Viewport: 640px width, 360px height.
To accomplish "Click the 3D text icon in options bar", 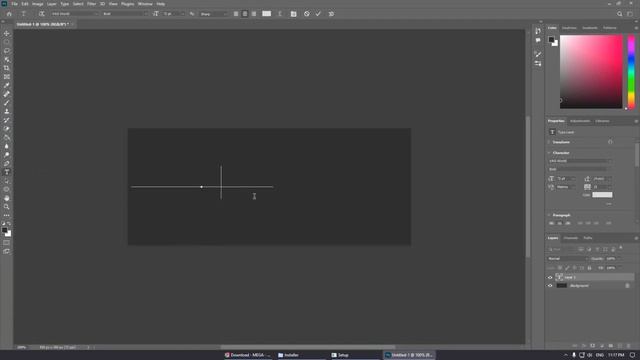I will pyautogui.click(x=331, y=14).
